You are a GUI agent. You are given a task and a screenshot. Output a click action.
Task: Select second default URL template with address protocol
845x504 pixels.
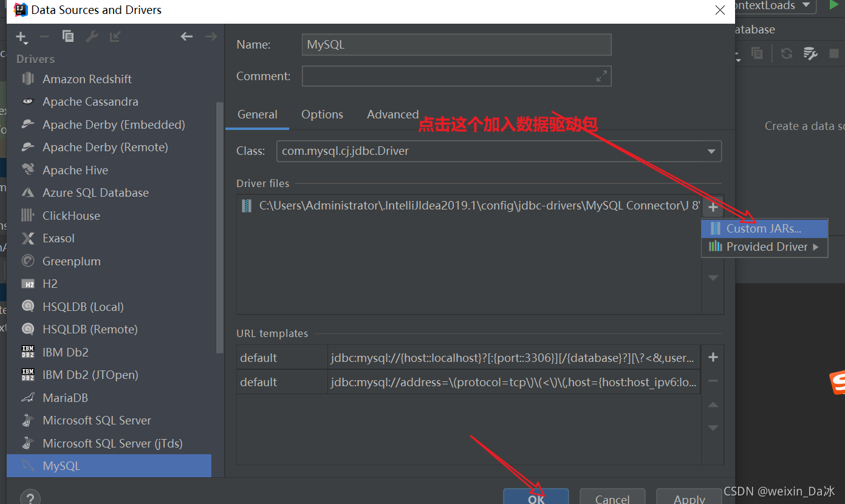tap(468, 382)
